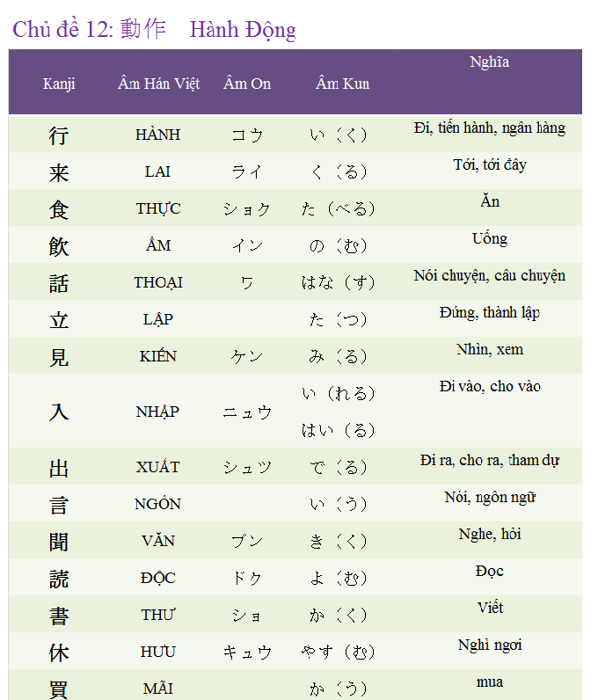Click the title "Chủ đề 12: 動作 Hành Động"
Viewport: 598px width, 700px height.
(x=154, y=30)
